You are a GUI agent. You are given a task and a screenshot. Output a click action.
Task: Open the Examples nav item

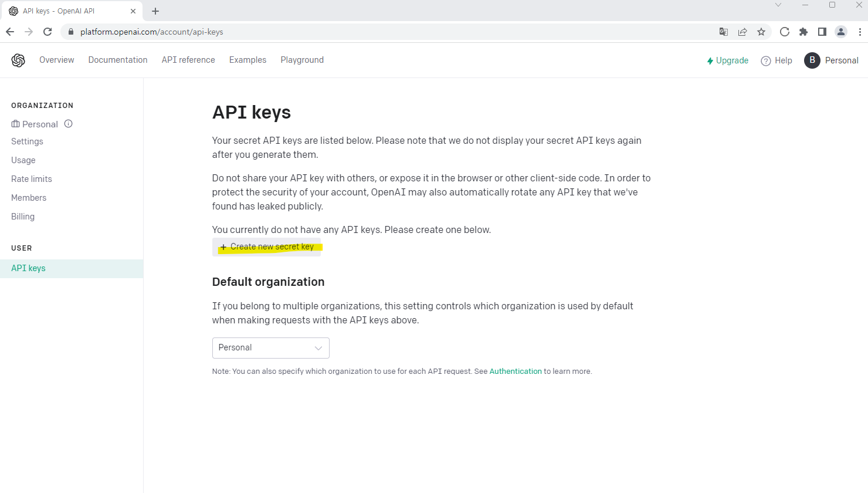pyautogui.click(x=247, y=60)
